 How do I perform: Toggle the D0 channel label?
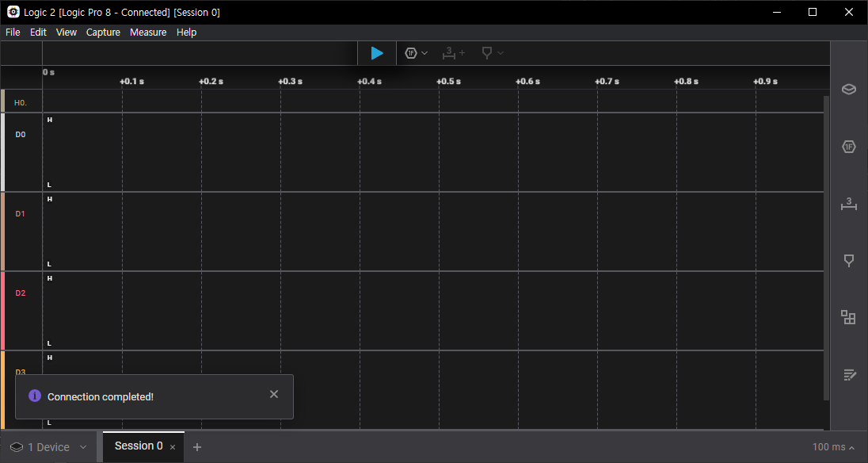[x=21, y=134]
